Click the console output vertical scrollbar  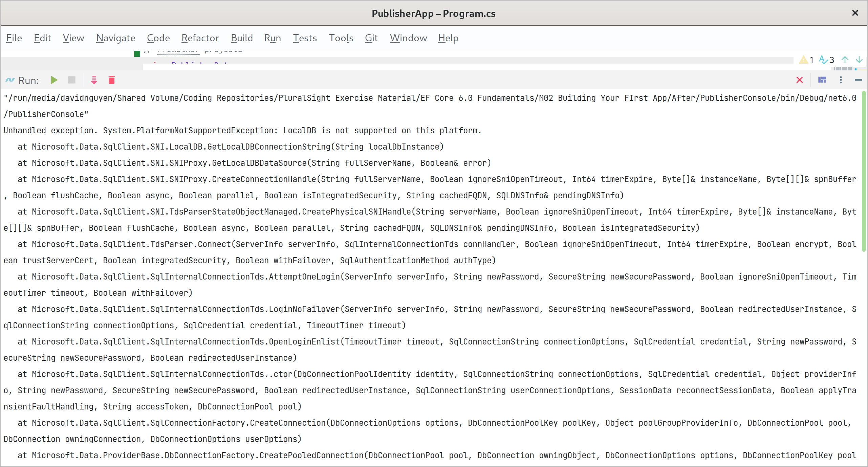[x=864, y=171]
